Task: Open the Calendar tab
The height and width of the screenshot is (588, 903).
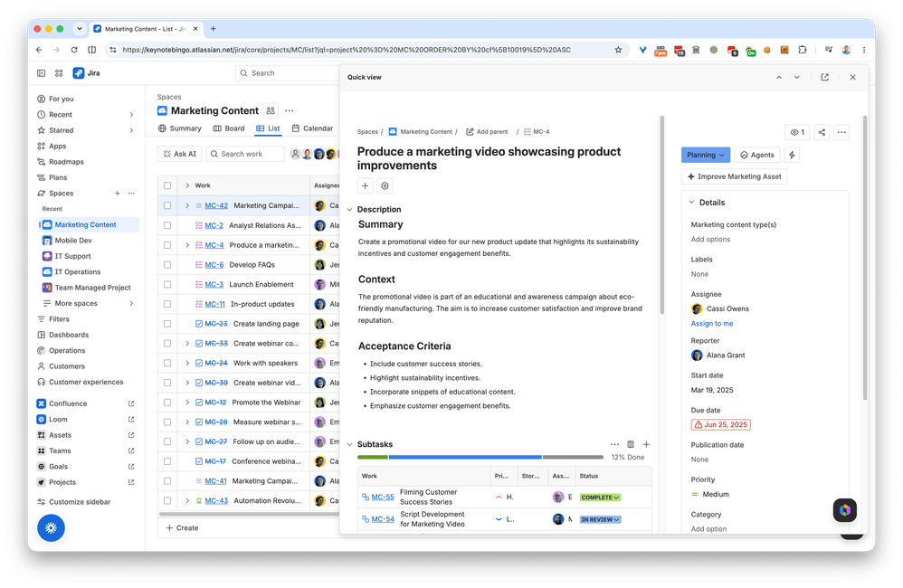Action: click(312, 128)
